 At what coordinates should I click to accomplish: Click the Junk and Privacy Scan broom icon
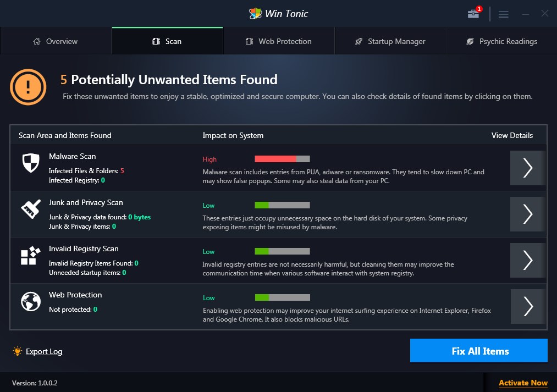pos(30,208)
